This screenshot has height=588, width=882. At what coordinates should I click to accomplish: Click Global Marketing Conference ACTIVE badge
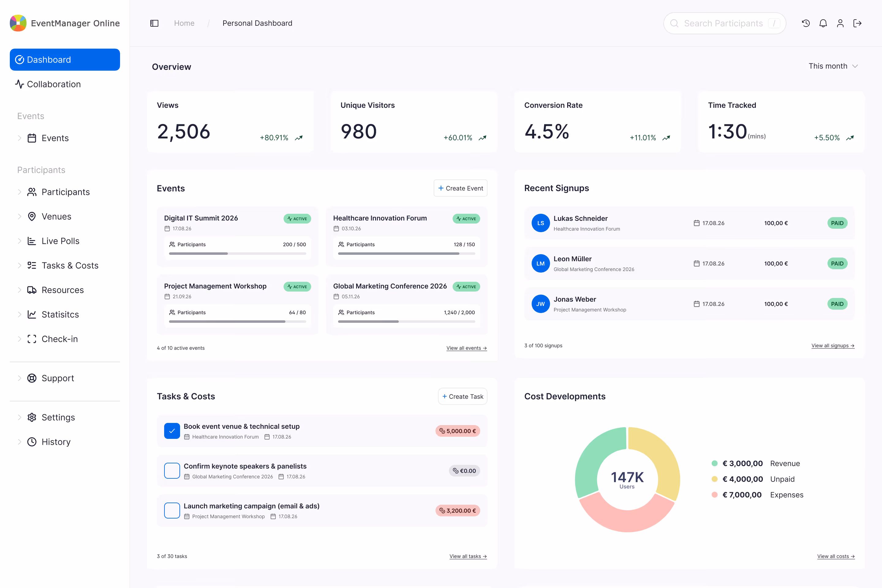(466, 287)
